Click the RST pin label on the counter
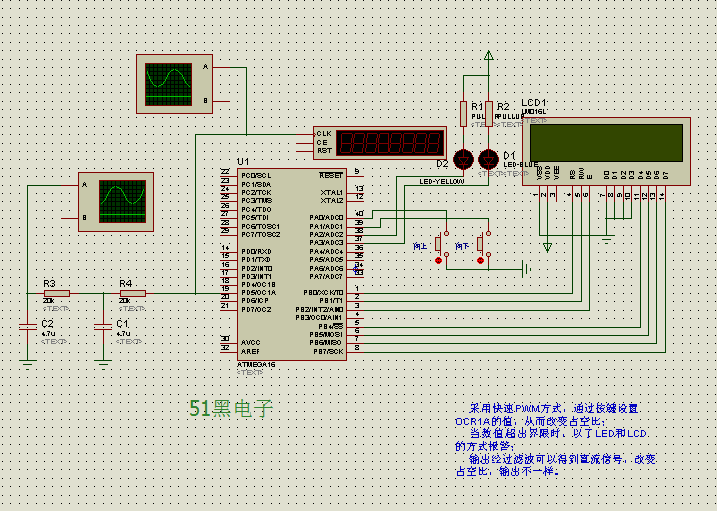Viewport: 717px width, 511px height. (324, 150)
